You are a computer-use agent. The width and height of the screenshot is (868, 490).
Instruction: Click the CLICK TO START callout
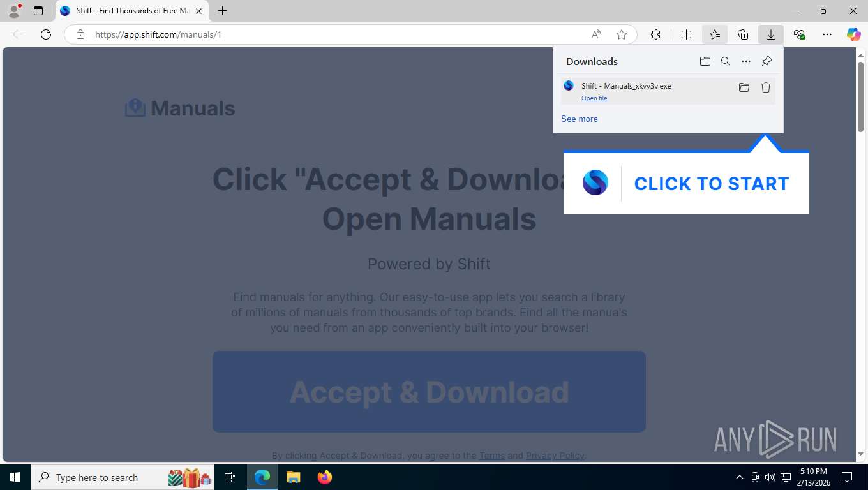(x=686, y=184)
